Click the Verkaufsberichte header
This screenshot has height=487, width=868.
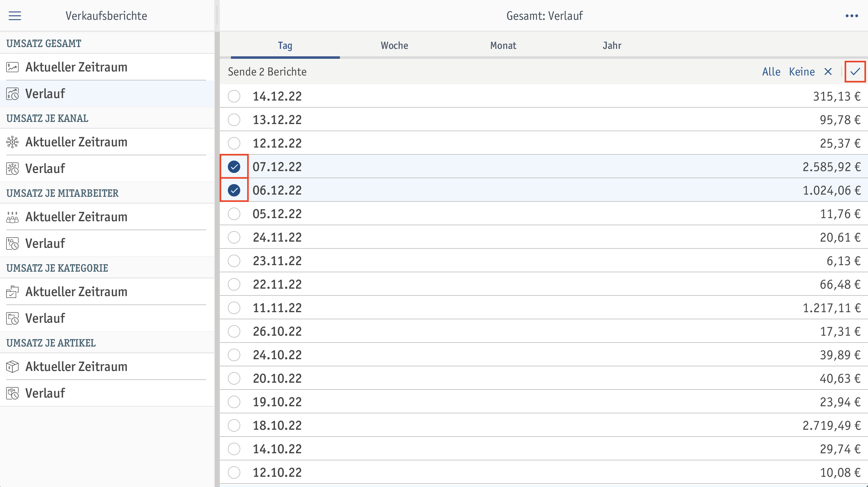pos(106,16)
